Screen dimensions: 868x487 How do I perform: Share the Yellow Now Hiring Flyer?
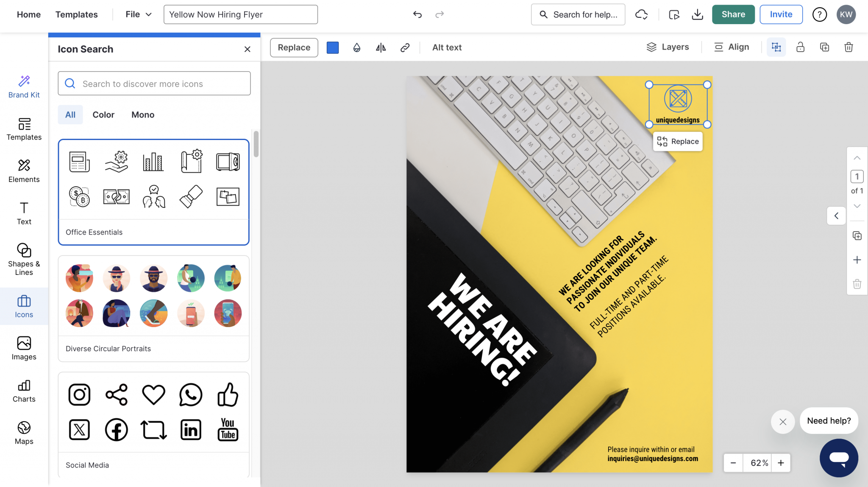click(x=733, y=14)
